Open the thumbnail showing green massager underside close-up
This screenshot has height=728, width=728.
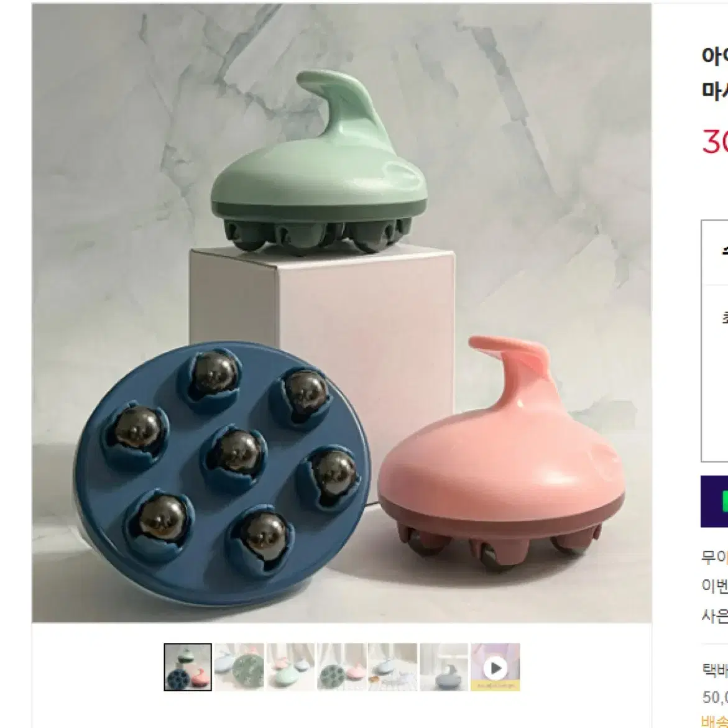coord(239,666)
